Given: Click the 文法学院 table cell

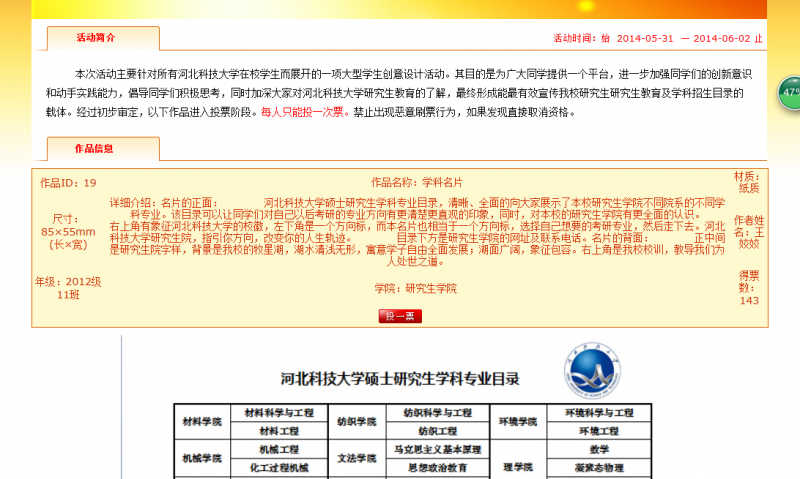Looking at the screenshot, I should tap(357, 459).
